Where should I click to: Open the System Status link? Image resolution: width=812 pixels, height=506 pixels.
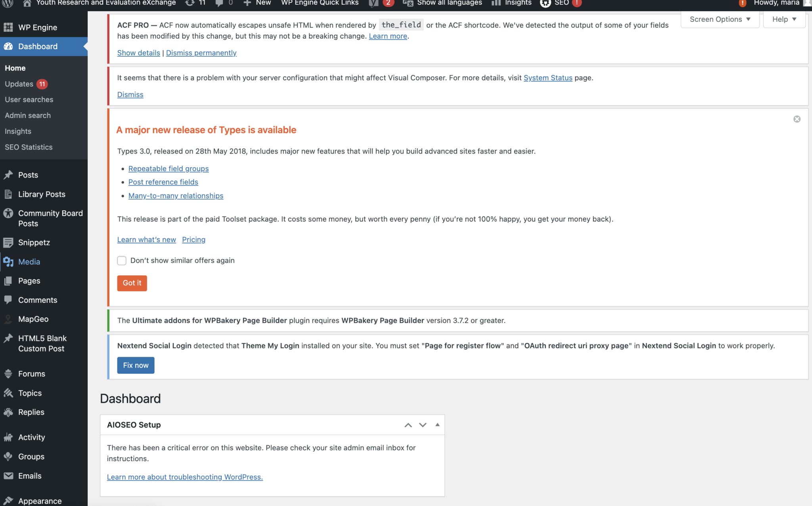point(548,78)
